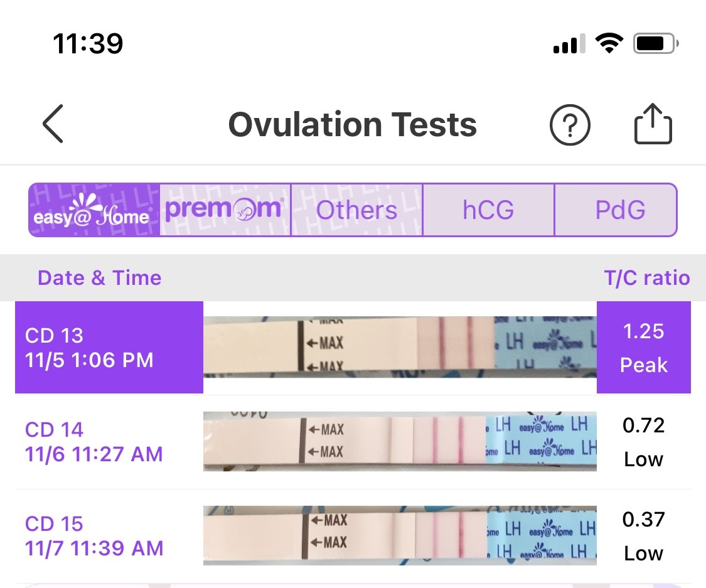Image resolution: width=706 pixels, height=588 pixels.
Task: Tap the 1.25 Peak ratio result
Action: tap(643, 347)
